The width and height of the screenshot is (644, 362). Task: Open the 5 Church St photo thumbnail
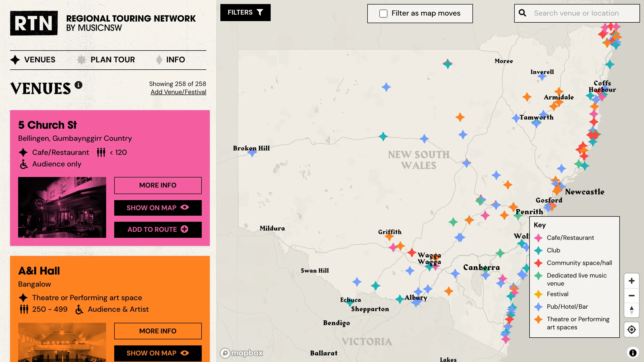tap(62, 207)
